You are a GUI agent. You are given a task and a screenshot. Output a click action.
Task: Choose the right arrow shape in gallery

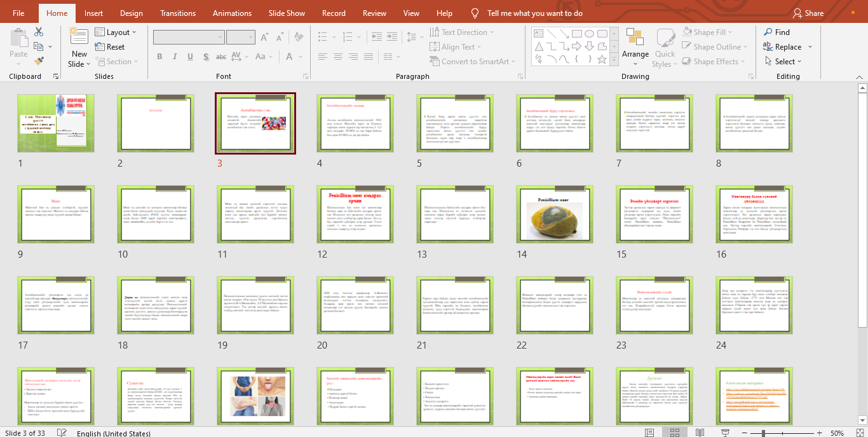(576, 46)
